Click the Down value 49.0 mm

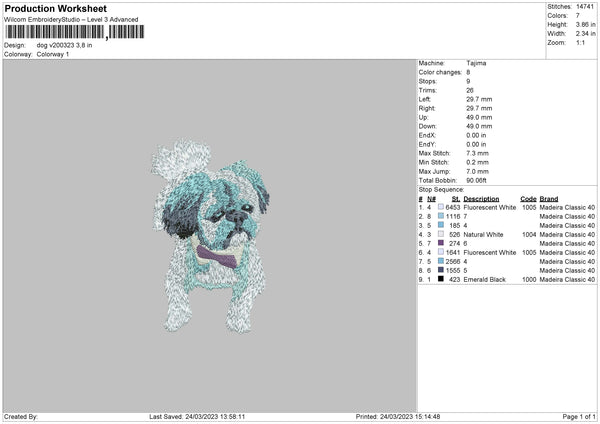479,127
